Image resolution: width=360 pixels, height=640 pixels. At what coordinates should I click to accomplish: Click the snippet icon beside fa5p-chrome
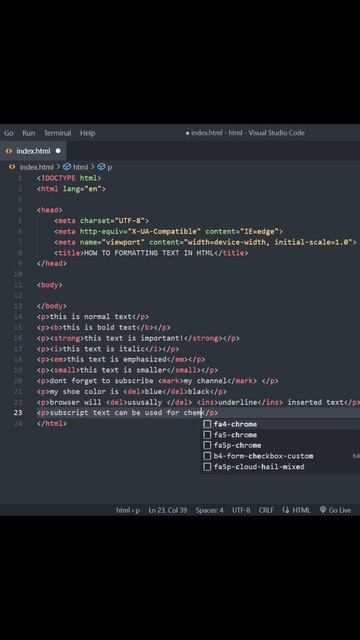click(x=207, y=445)
